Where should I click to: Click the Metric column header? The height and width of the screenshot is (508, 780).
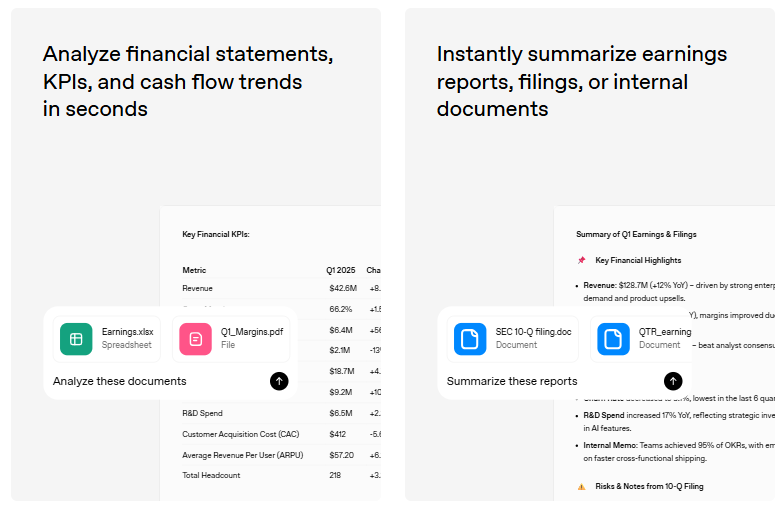click(x=194, y=270)
